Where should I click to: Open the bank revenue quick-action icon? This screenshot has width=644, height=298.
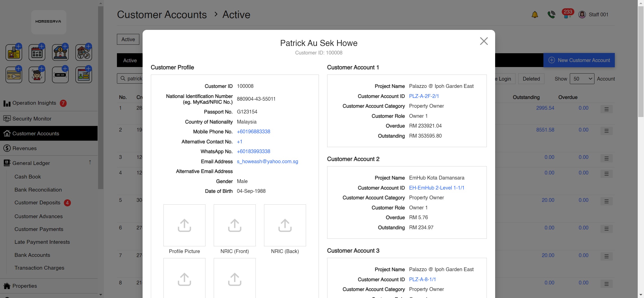60,52
